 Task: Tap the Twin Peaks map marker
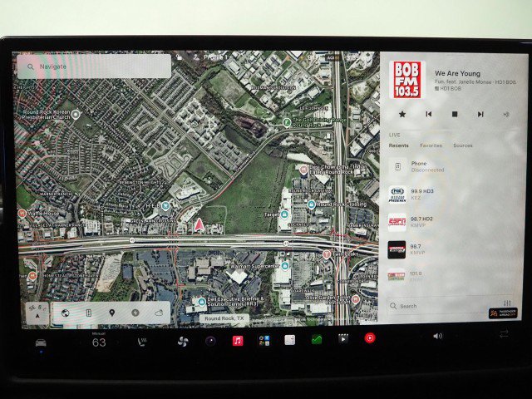pos(327,254)
